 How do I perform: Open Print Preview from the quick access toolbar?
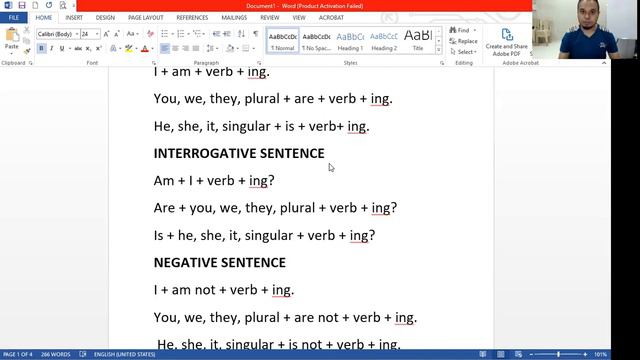tap(63, 5)
